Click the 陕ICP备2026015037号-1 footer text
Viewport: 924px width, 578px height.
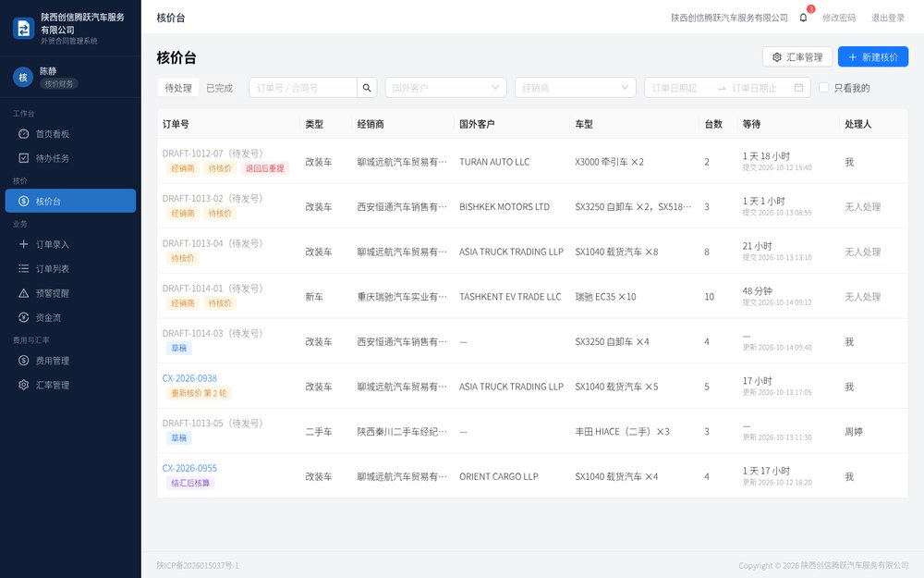pos(198,566)
